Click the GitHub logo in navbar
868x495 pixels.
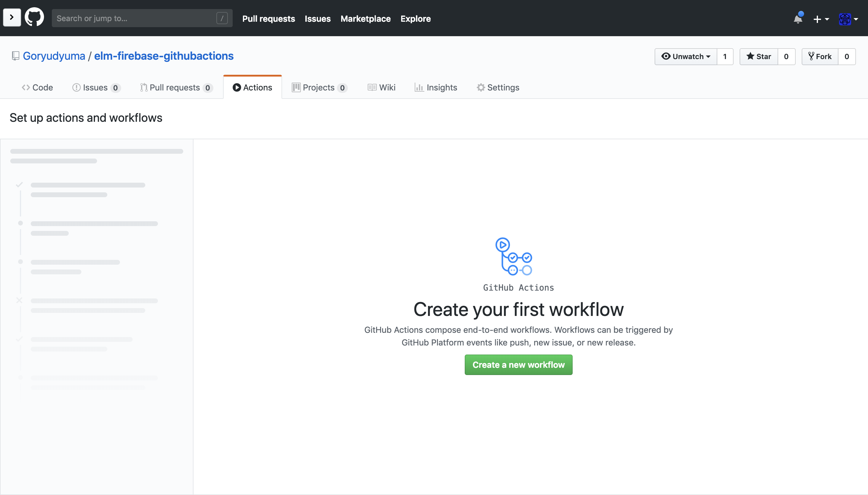pyautogui.click(x=33, y=18)
